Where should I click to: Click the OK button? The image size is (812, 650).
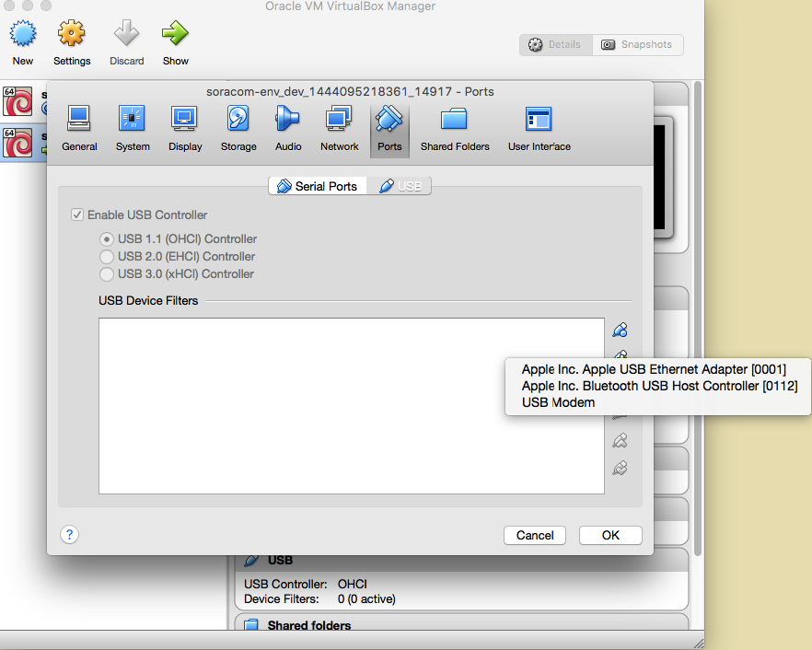[x=609, y=535]
